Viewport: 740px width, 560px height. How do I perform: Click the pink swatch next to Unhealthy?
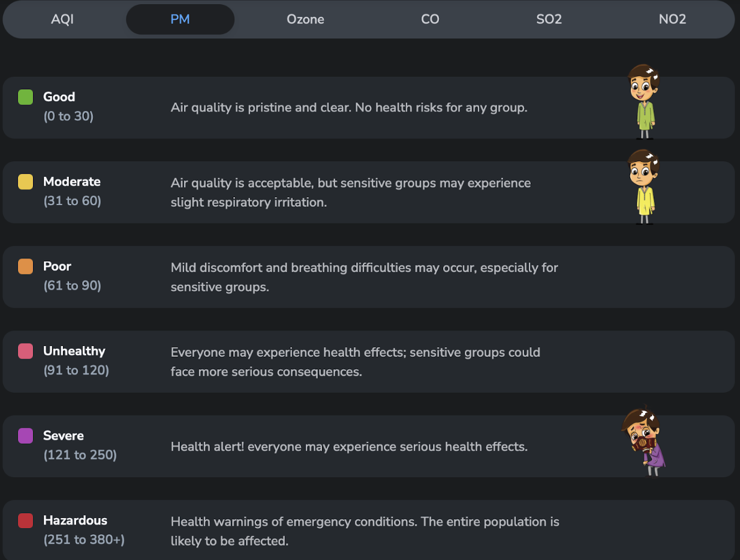(x=25, y=351)
